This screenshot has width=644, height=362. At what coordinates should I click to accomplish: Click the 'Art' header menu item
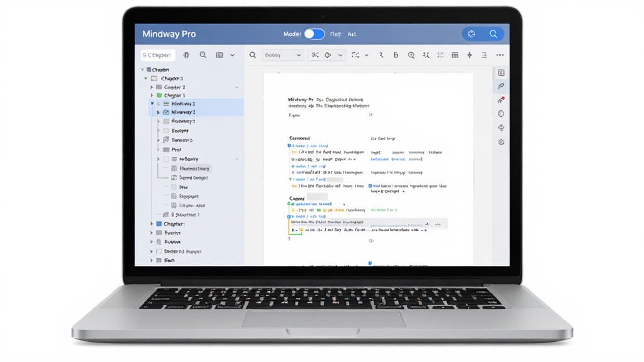[x=352, y=34]
